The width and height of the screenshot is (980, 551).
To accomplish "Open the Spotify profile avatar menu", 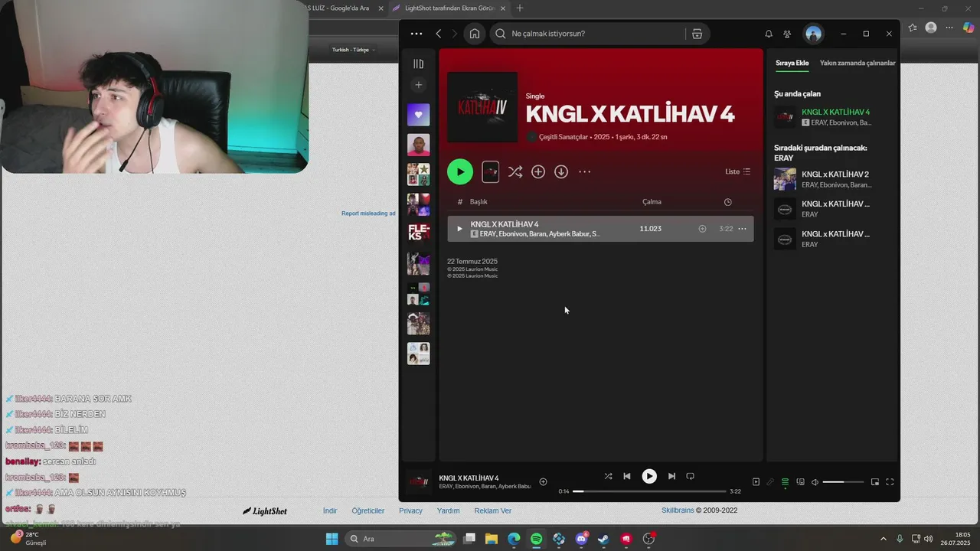I will click(x=813, y=34).
